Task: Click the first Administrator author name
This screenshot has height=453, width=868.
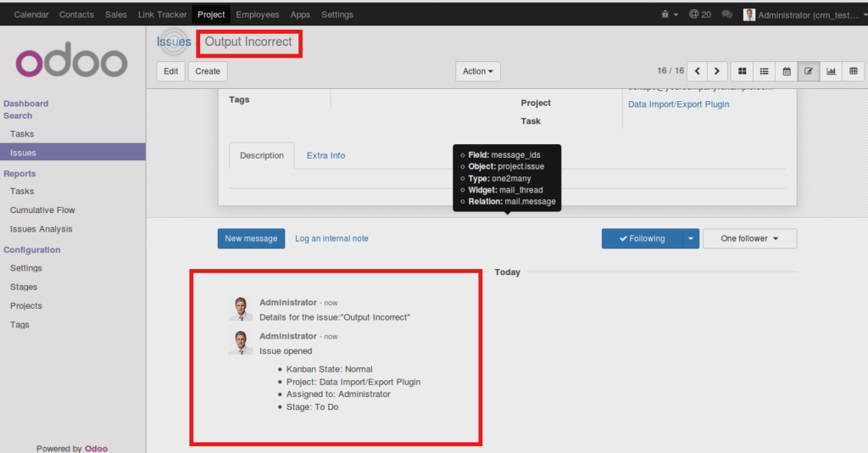Action: click(x=288, y=302)
